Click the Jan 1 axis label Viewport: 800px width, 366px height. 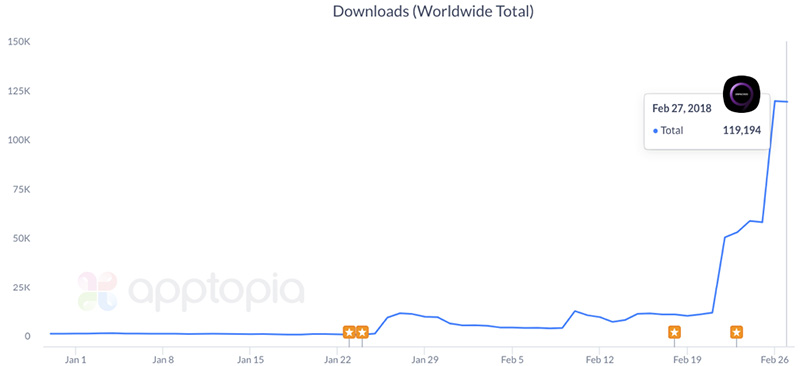(76, 359)
